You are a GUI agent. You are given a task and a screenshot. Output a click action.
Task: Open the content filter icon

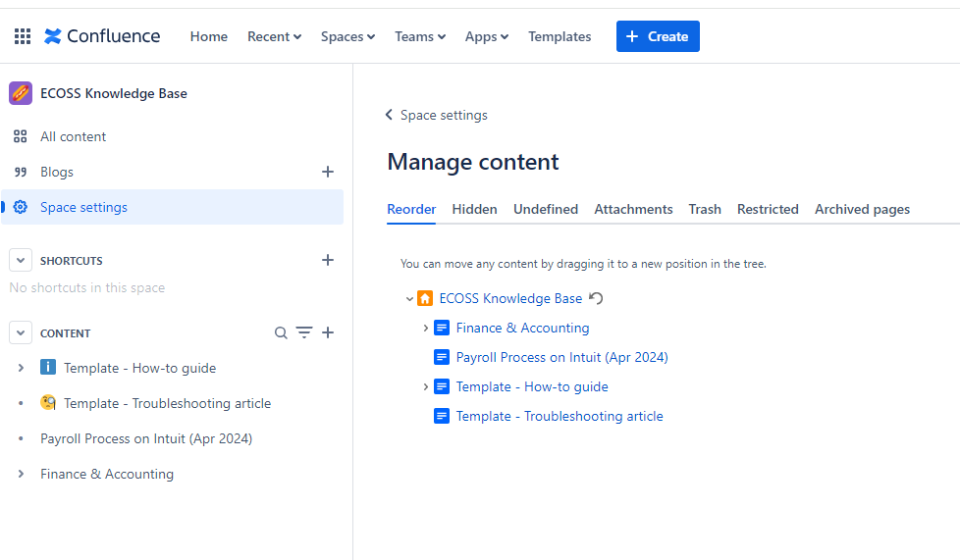coord(304,332)
